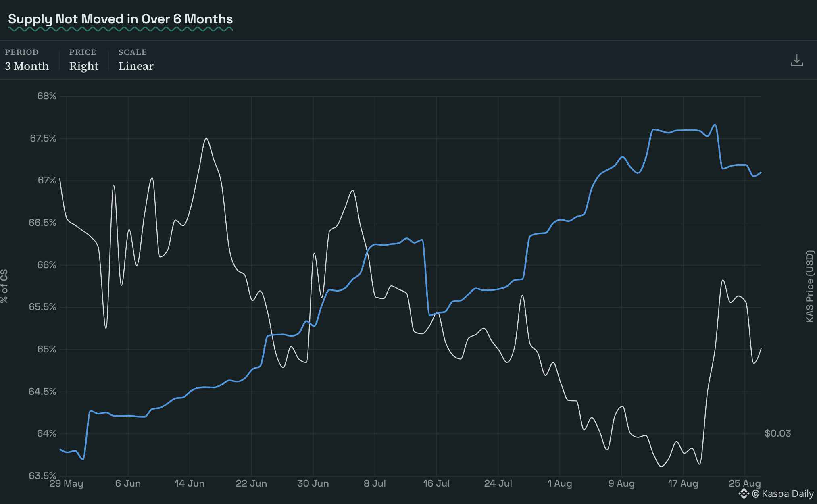Click the 25 Aug date label
This screenshot has height=504, width=817.
(x=745, y=483)
